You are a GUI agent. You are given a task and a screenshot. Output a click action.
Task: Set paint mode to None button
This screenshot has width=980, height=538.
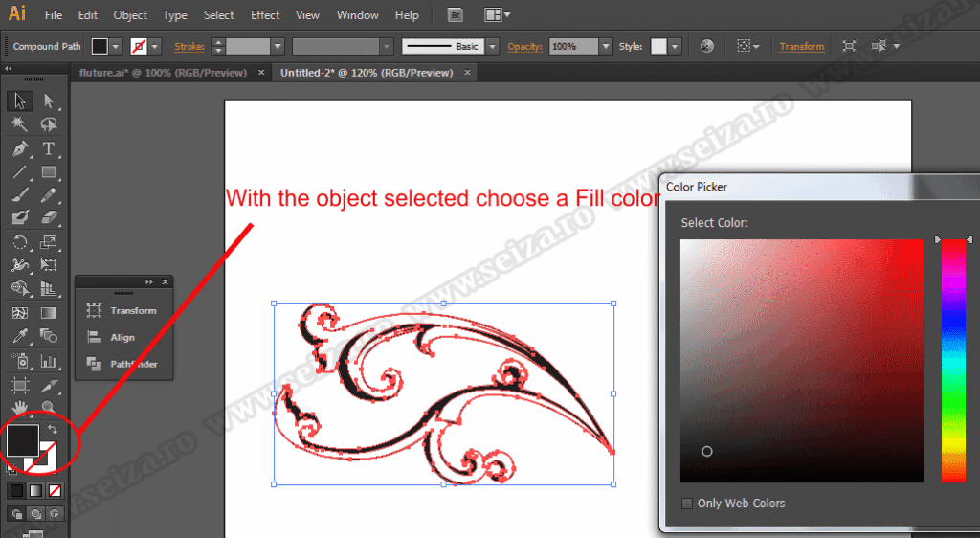click(x=55, y=490)
